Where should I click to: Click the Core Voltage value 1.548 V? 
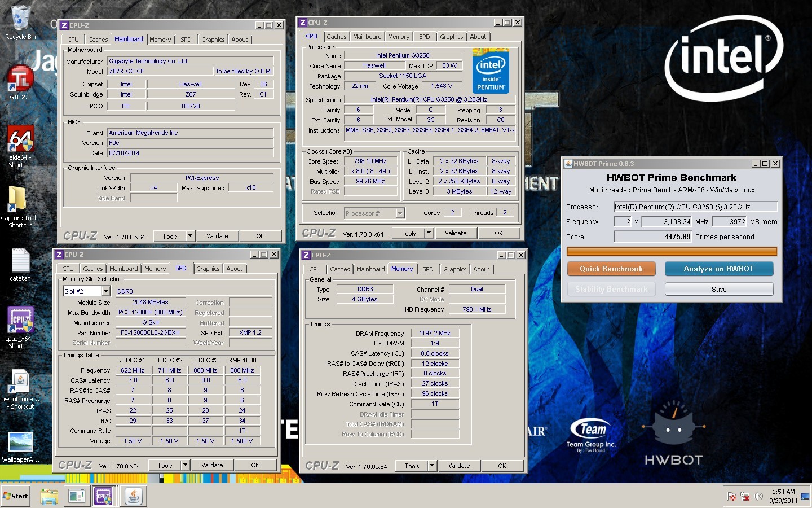pyautogui.click(x=442, y=86)
